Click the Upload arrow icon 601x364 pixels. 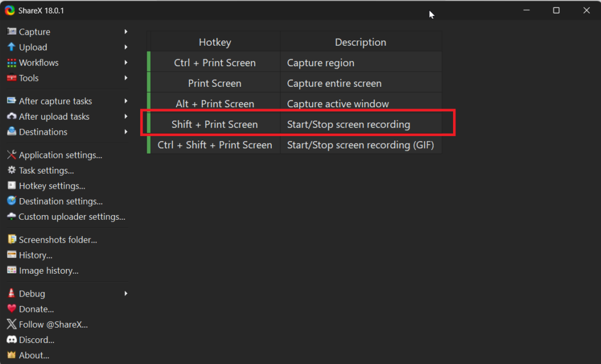point(11,47)
